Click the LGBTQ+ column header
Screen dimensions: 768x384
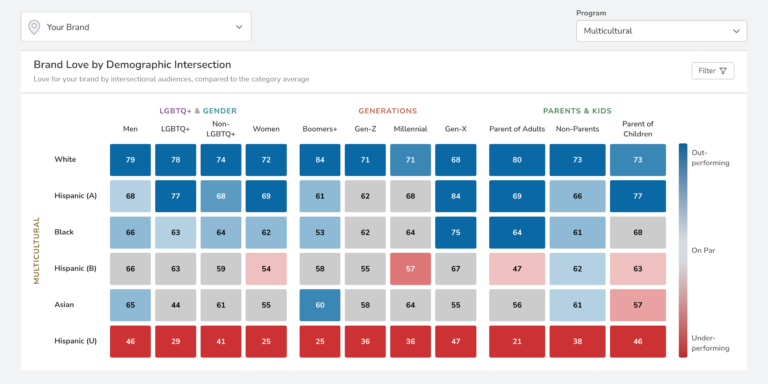175,129
